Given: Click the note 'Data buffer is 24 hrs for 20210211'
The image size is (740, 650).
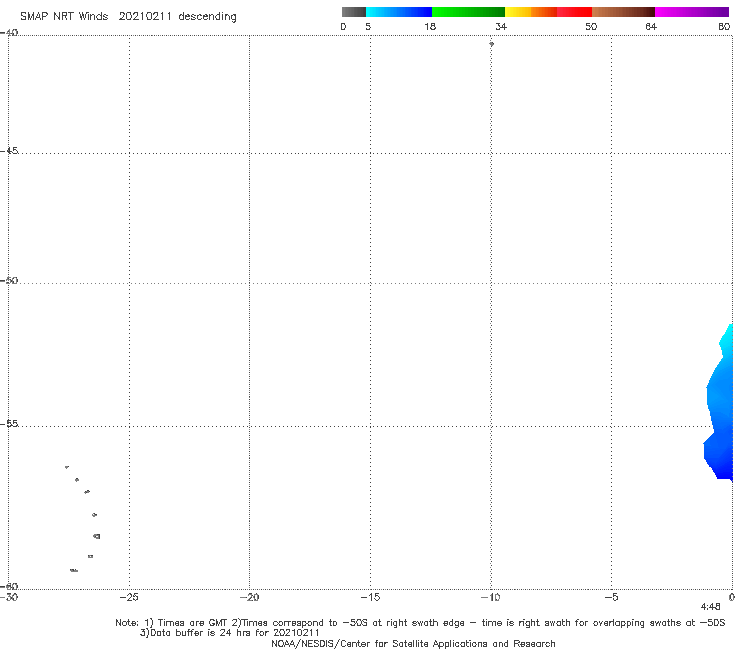Looking at the screenshot, I should (230, 633).
